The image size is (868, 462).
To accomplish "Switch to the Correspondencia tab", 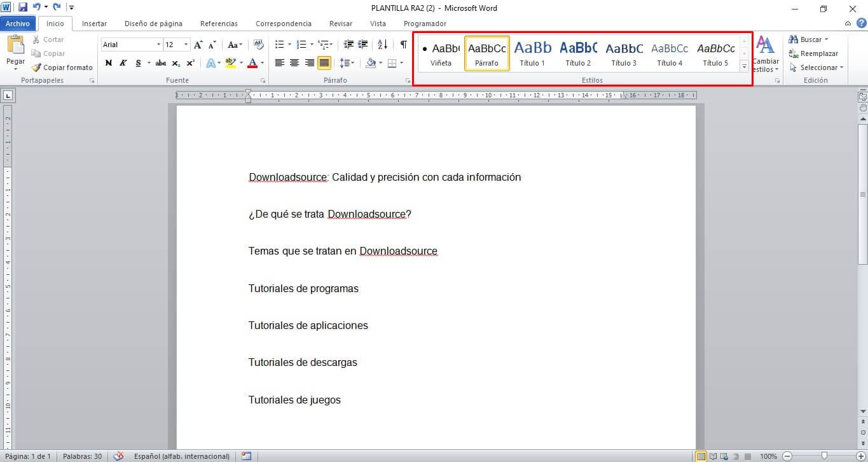I will pyautogui.click(x=284, y=24).
